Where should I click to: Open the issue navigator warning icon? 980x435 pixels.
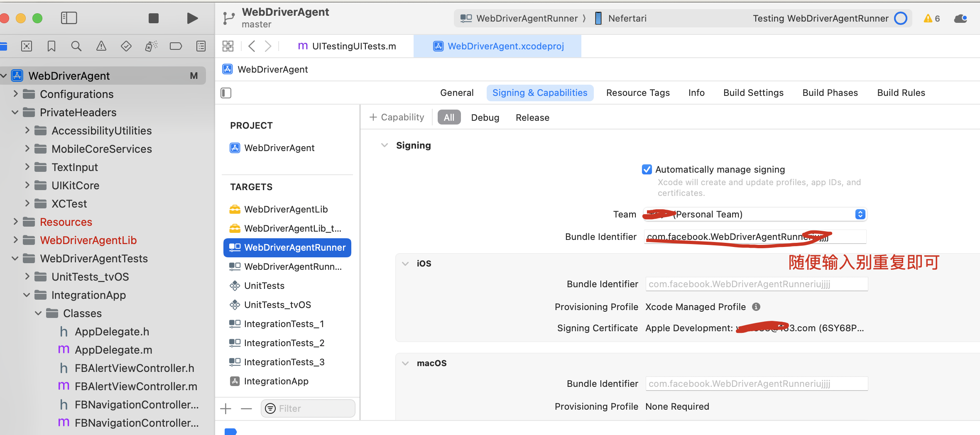[101, 46]
